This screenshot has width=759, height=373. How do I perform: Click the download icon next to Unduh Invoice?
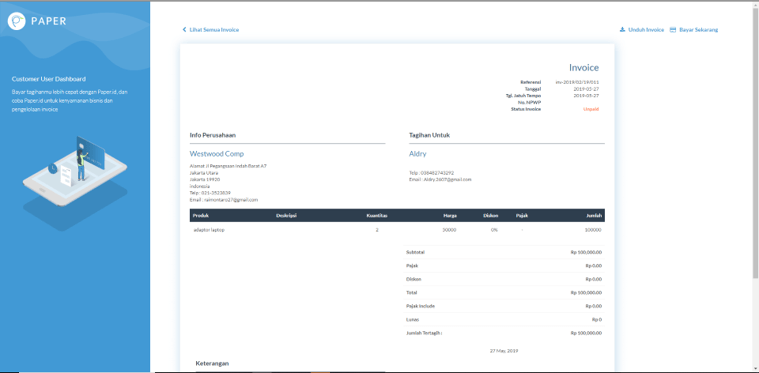622,30
